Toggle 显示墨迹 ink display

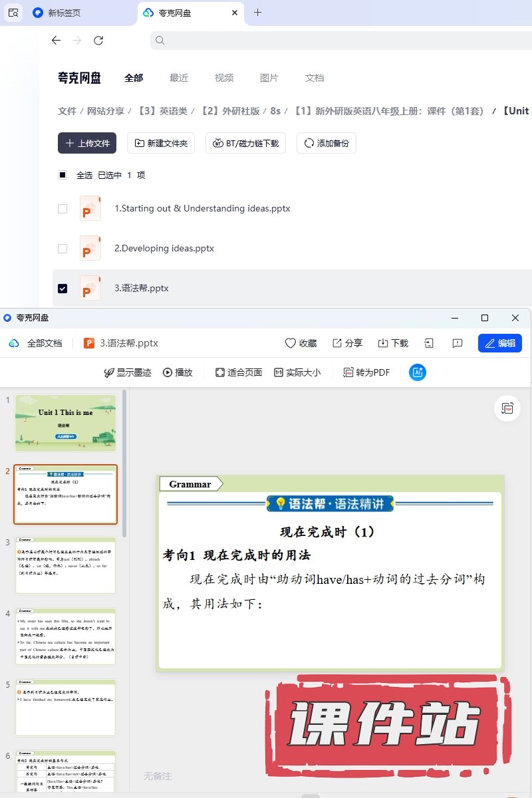[x=109, y=372]
